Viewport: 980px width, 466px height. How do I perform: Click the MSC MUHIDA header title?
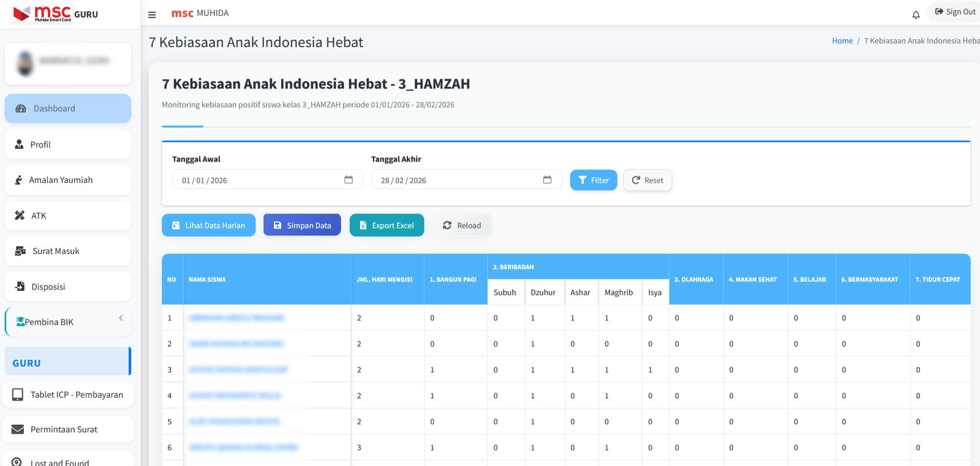point(200,13)
